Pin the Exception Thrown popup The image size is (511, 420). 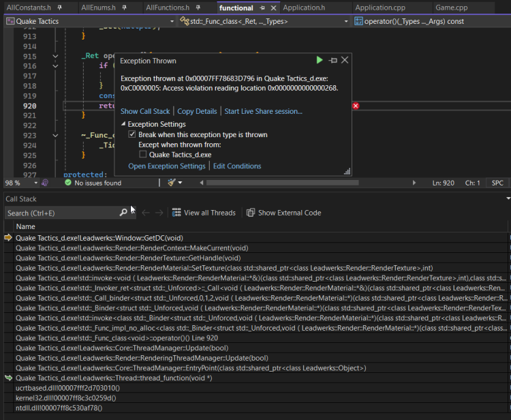pyautogui.click(x=332, y=61)
